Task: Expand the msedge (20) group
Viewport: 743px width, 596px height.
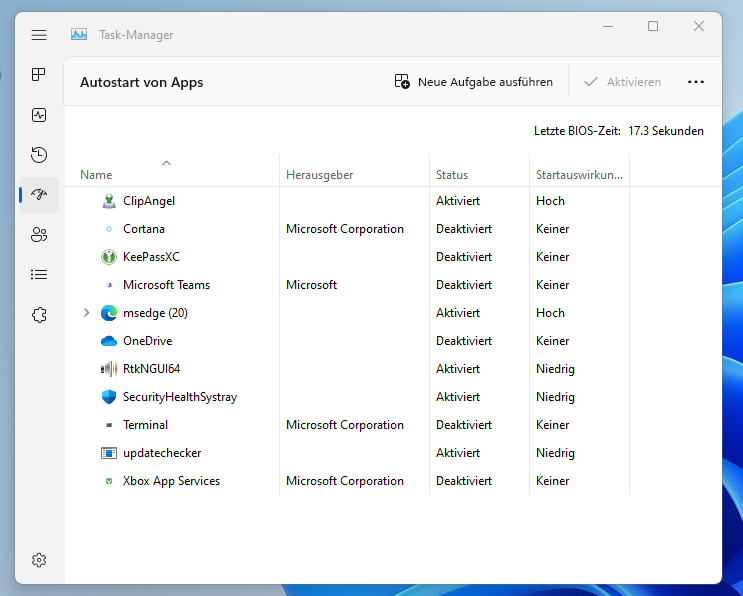Action: pyautogui.click(x=86, y=313)
